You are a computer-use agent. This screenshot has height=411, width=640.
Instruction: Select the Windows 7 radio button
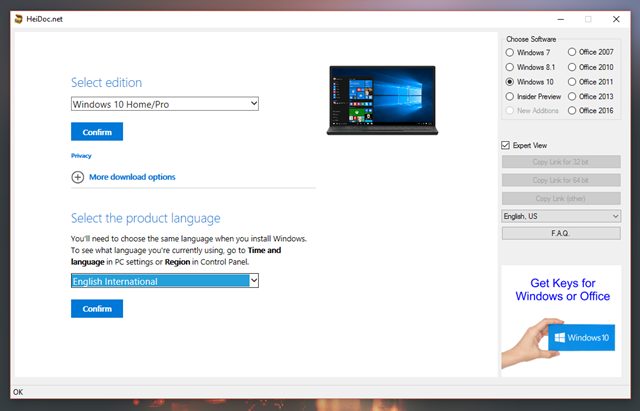coord(511,51)
